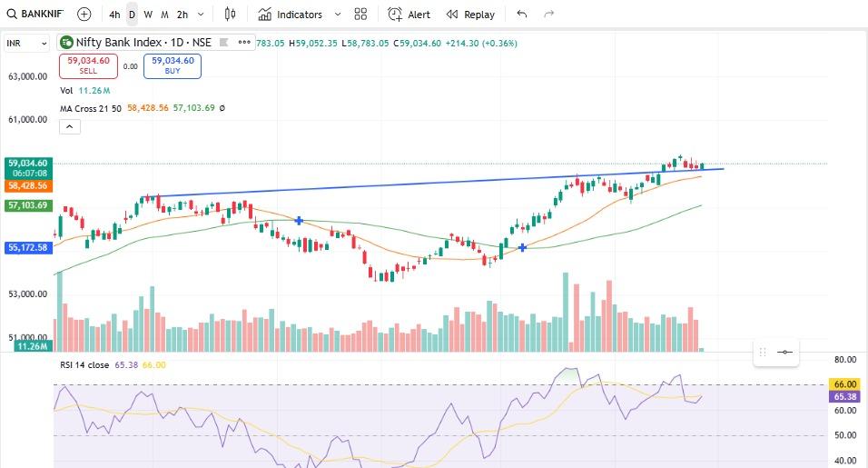Click the flag icon beside NSE
This screenshot has width=868, height=468.
223,42
